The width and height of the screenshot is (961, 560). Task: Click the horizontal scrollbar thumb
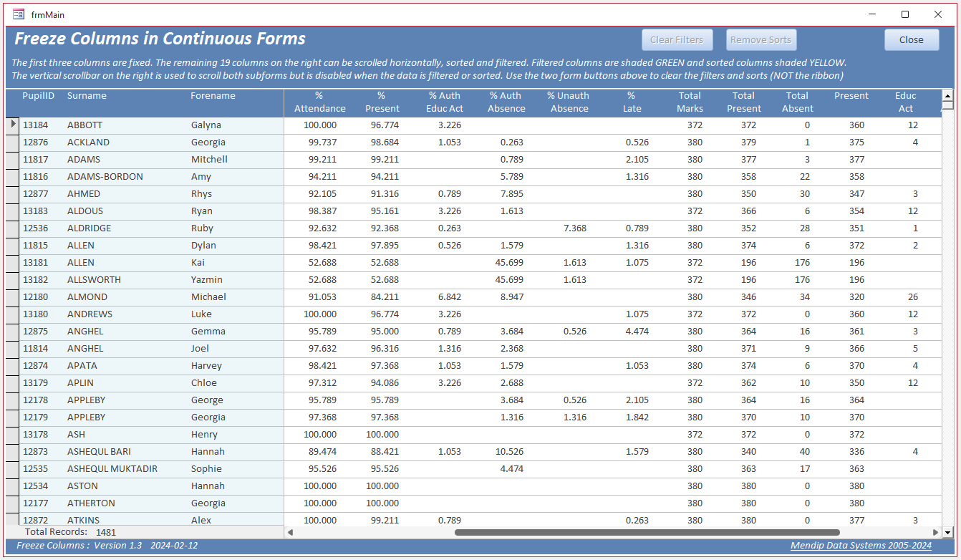(x=647, y=532)
